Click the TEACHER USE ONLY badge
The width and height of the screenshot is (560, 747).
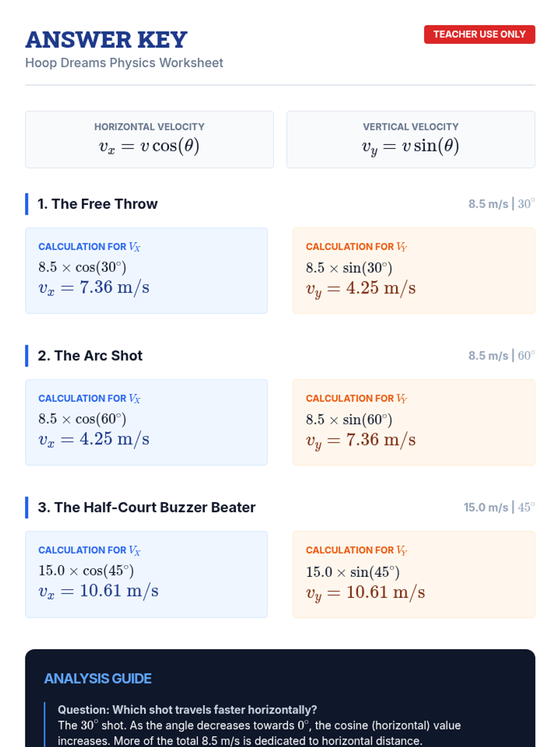(x=479, y=35)
